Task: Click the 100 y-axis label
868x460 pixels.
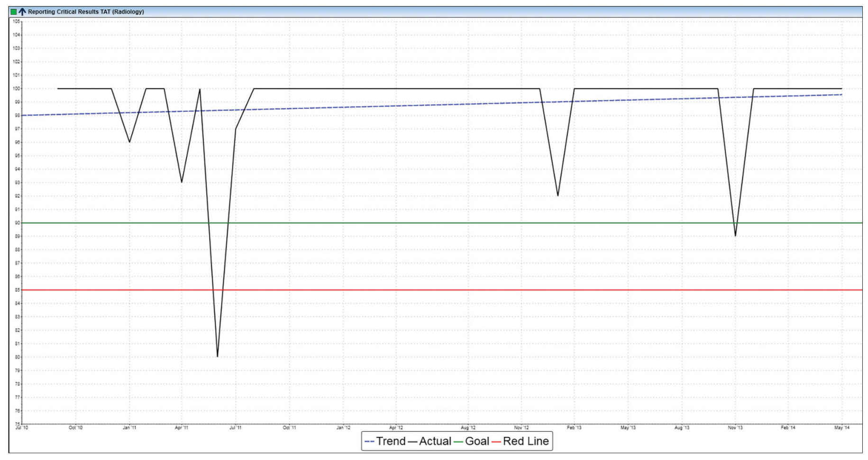Action: pos(16,89)
